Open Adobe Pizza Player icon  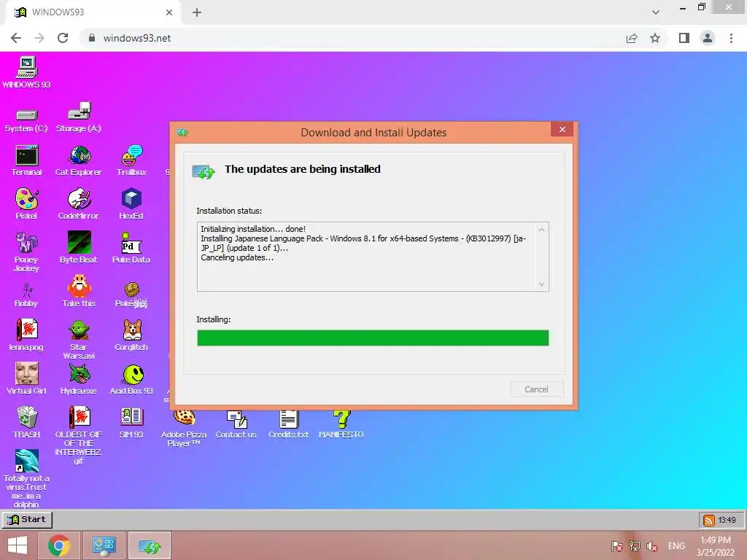[x=184, y=429]
